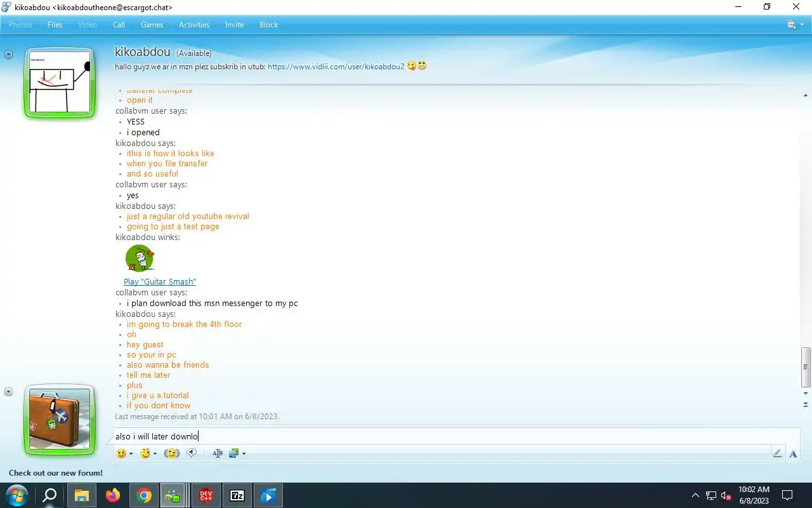Click kikoabdou's stick-figure display picture
The height and width of the screenshot is (508, 812).
pos(60,83)
